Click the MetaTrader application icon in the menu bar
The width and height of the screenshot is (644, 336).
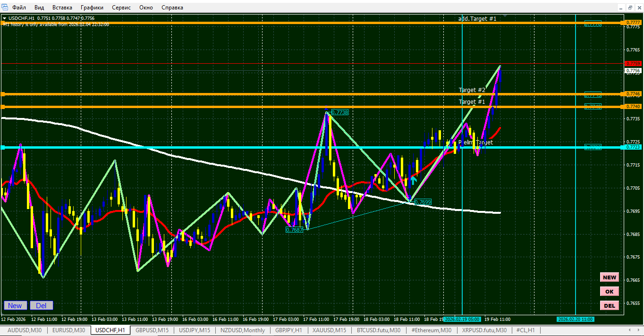(5, 8)
